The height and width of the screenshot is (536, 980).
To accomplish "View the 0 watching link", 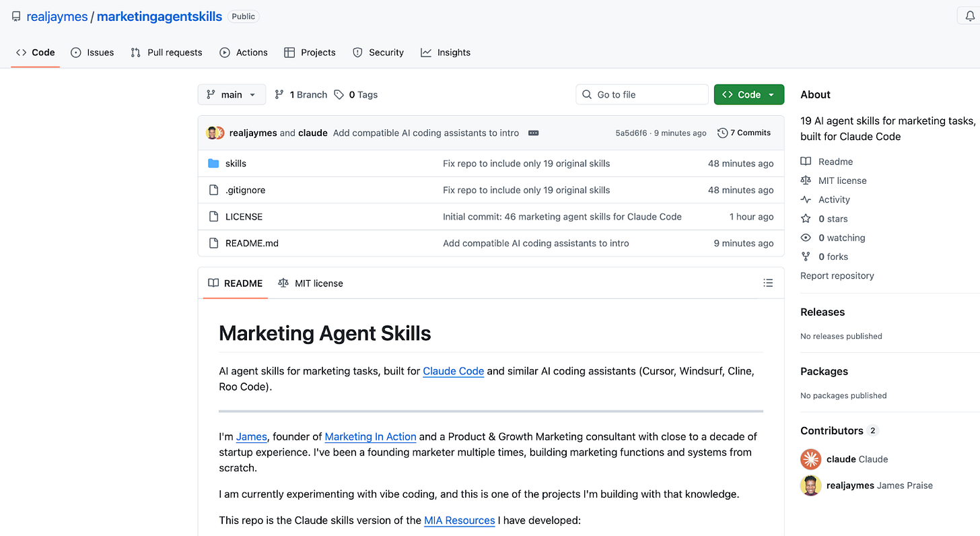I will click(833, 238).
